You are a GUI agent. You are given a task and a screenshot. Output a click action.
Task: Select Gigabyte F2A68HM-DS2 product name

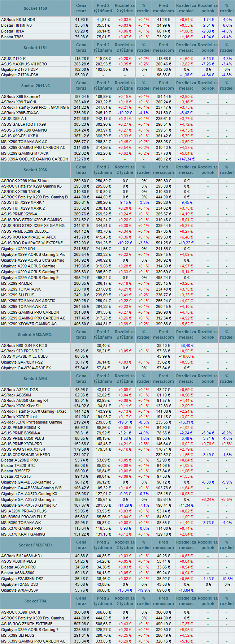[22, 579]
